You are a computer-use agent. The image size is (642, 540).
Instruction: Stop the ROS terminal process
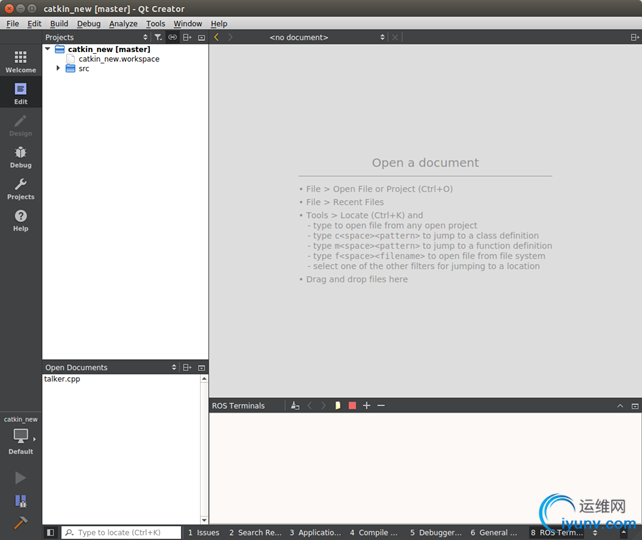pyautogui.click(x=352, y=405)
